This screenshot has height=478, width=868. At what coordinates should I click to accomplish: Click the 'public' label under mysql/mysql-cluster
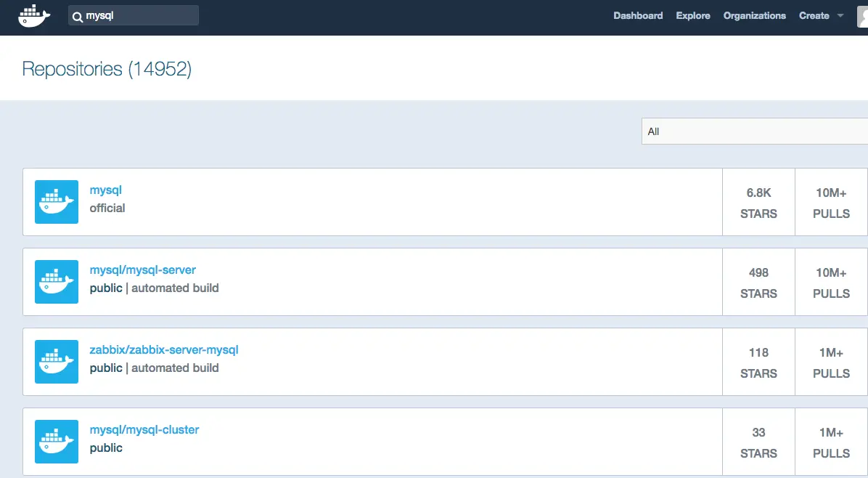106,447
